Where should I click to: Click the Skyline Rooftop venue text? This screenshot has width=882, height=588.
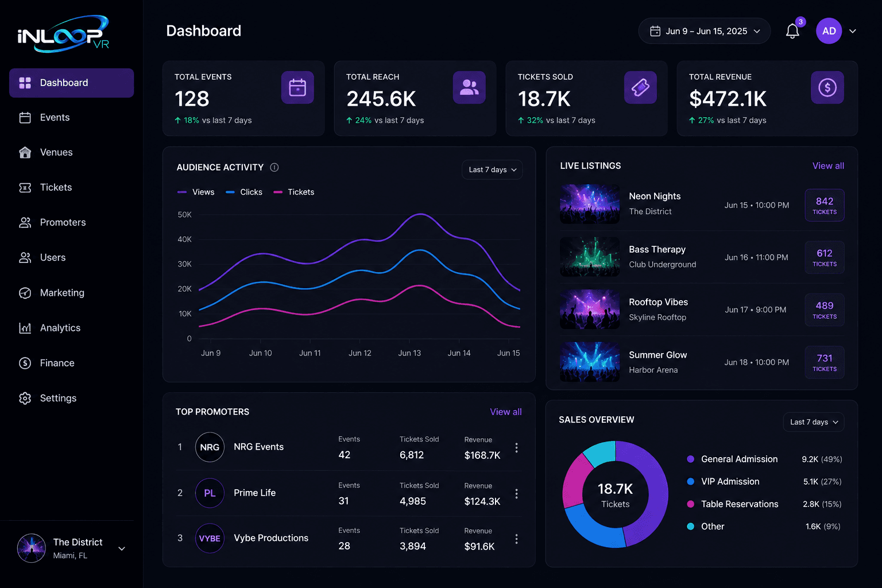[657, 317]
